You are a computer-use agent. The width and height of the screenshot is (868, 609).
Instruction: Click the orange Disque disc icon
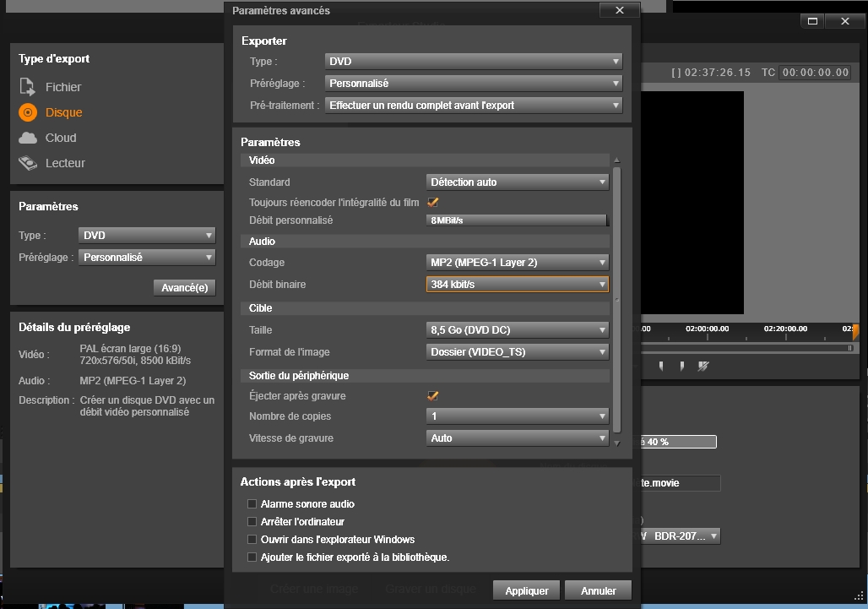[28, 112]
